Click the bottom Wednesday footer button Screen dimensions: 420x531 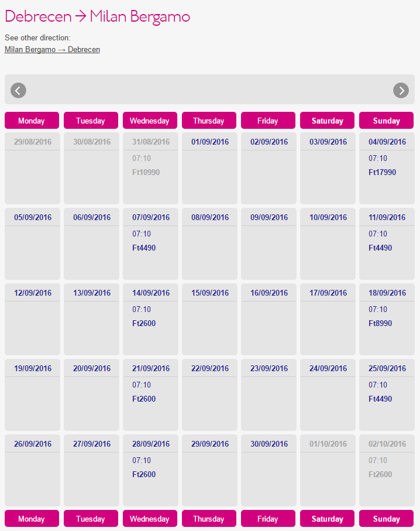coord(150,519)
